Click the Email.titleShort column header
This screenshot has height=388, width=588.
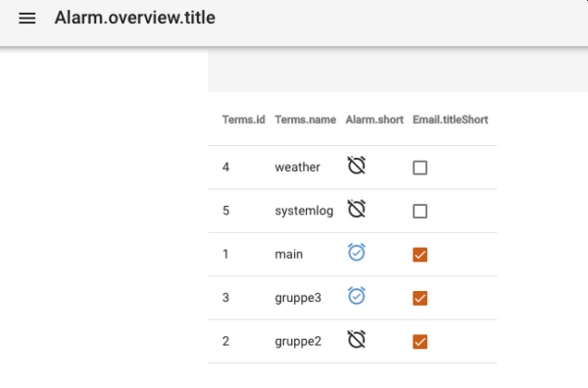450,120
